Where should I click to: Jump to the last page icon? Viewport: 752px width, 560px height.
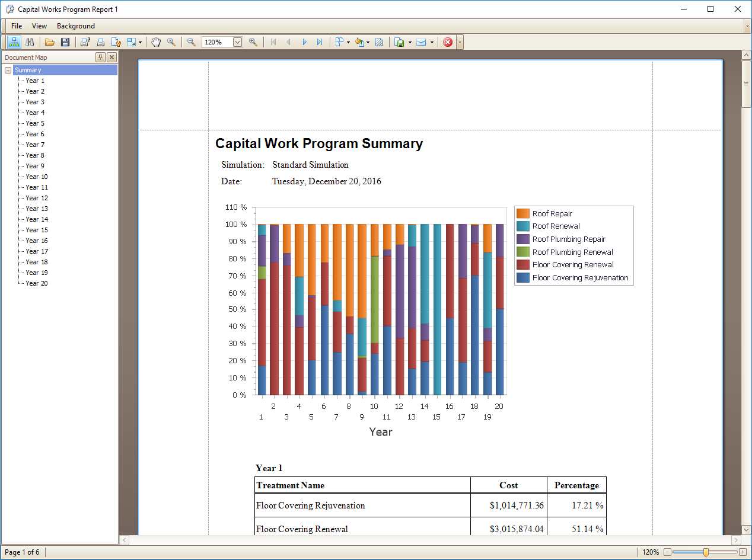click(x=320, y=41)
